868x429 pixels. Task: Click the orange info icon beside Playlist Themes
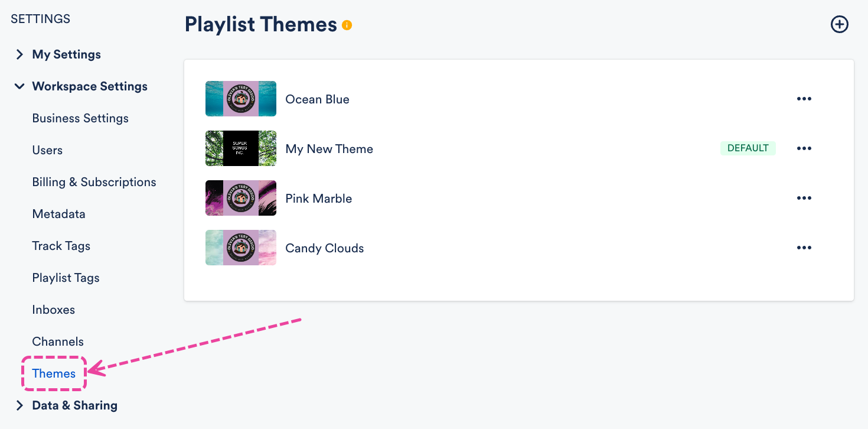(347, 25)
